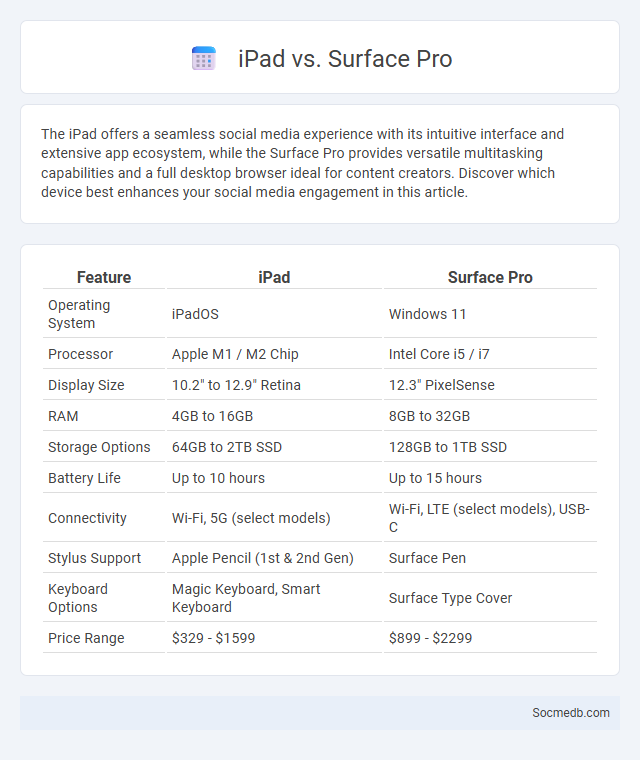Click the intro paragraph about social media experience
The image size is (640, 760).
[303, 163]
